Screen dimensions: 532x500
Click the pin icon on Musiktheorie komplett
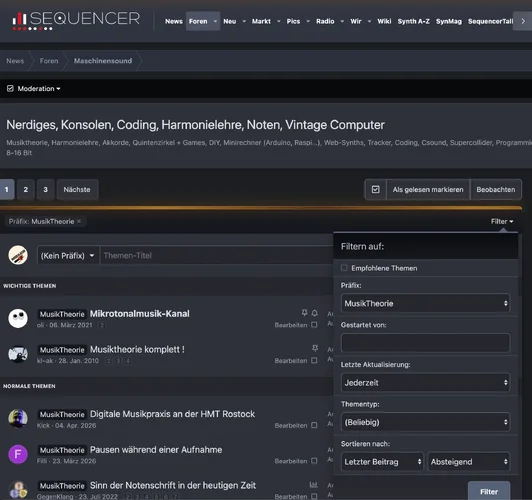point(315,348)
